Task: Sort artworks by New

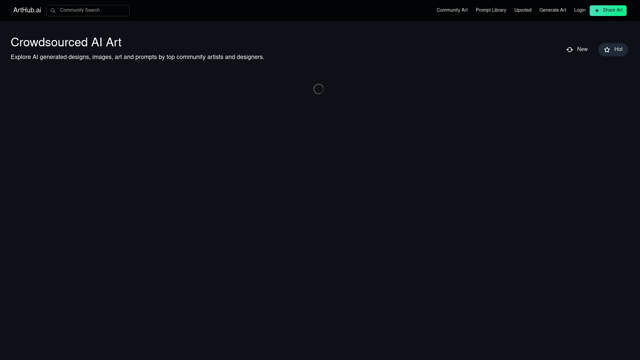Action: point(577,49)
